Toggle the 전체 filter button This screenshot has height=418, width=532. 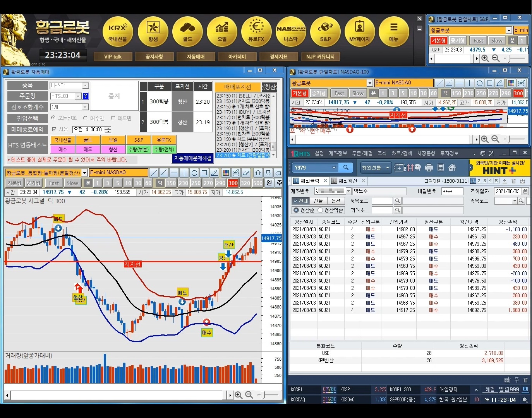300,201
